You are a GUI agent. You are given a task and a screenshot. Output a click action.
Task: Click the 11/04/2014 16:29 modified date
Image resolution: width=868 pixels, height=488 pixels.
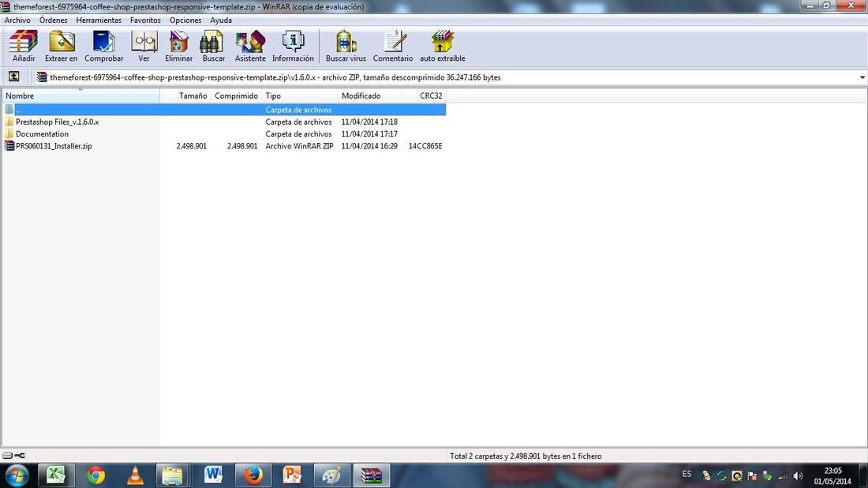(369, 146)
